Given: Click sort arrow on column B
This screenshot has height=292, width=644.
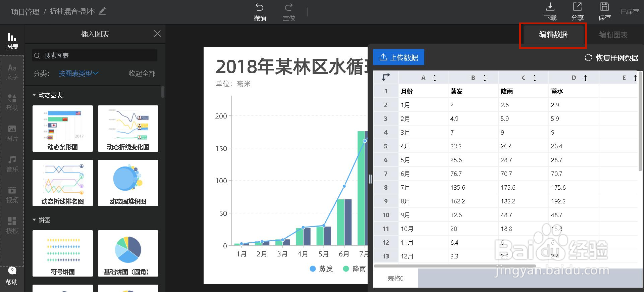Looking at the screenshot, I should point(485,78).
